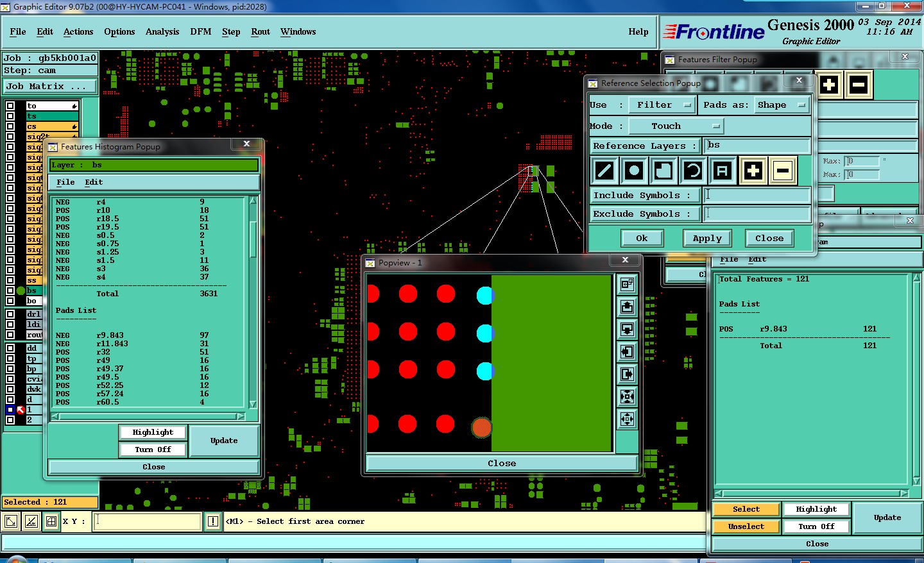Select the line feature type in Reference Selection
Viewport: 924px width, 563px height.
point(604,171)
